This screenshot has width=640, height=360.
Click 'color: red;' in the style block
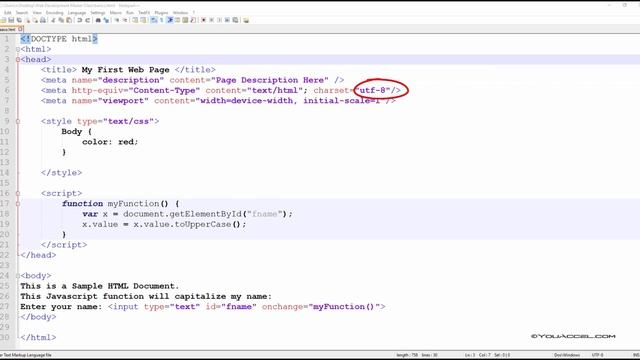tap(110, 142)
